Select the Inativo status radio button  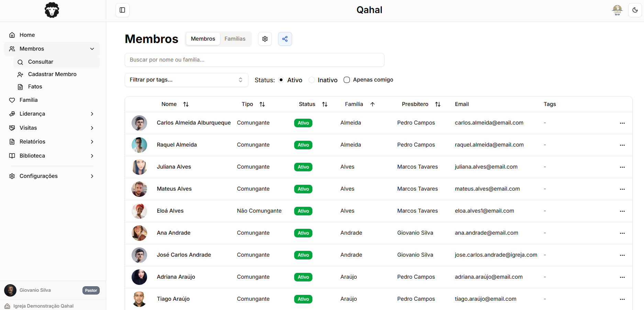click(311, 79)
